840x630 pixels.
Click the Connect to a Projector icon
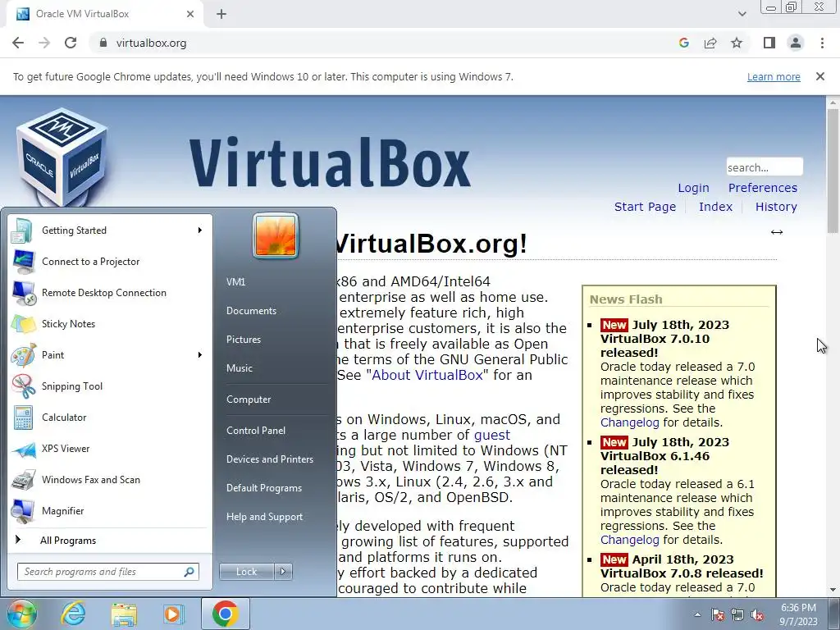pyautogui.click(x=22, y=262)
